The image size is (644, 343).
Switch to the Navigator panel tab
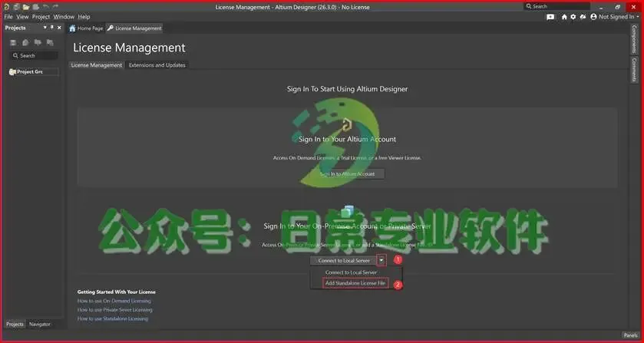(40, 324)
